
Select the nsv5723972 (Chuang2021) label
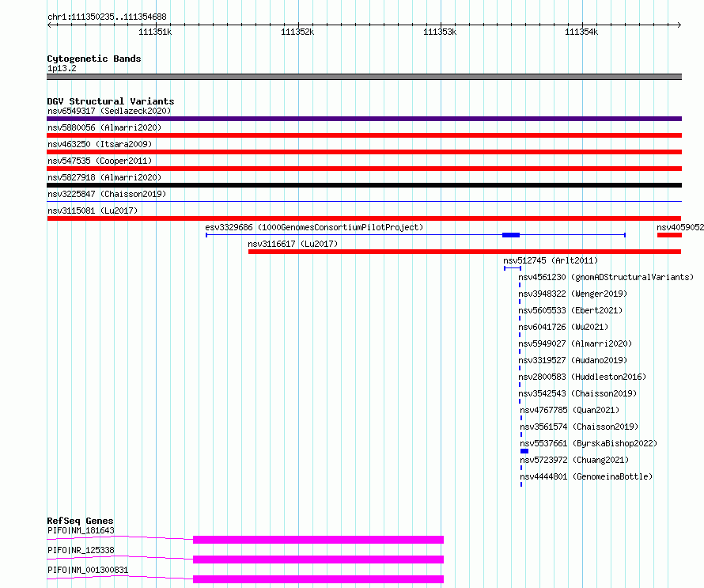tap(574, 460)
